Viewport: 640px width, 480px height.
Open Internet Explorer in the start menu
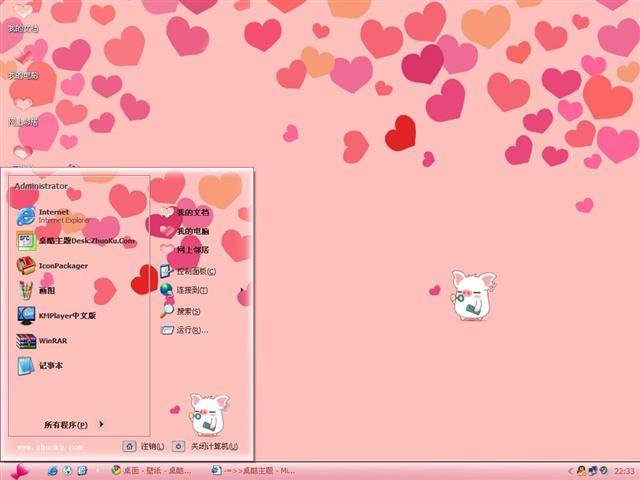[53, 216]
